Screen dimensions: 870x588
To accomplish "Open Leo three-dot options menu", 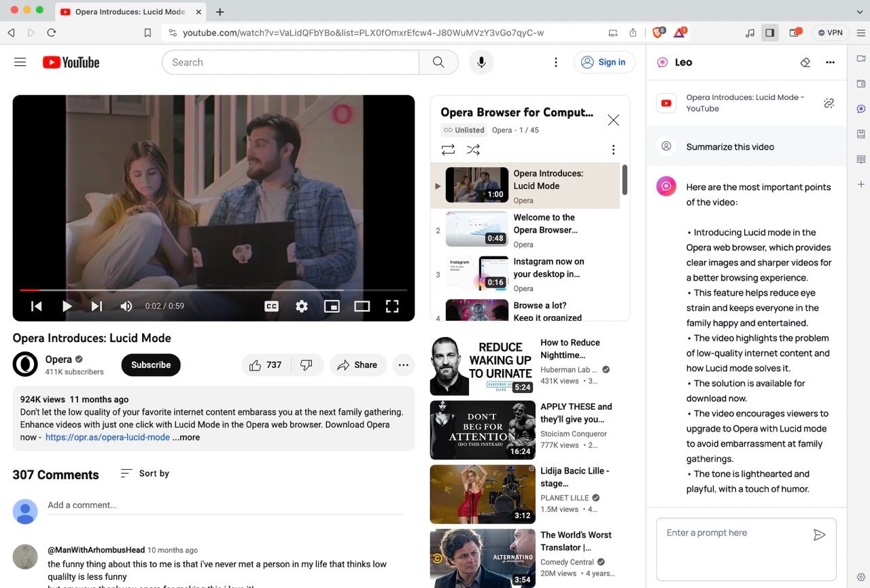I will click(830, 63).
